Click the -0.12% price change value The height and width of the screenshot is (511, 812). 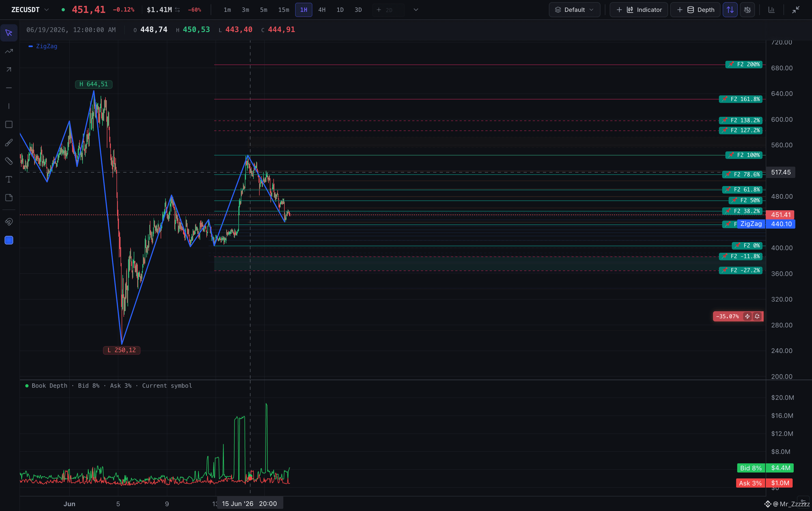pyautogui.click(x=123, y=10)
